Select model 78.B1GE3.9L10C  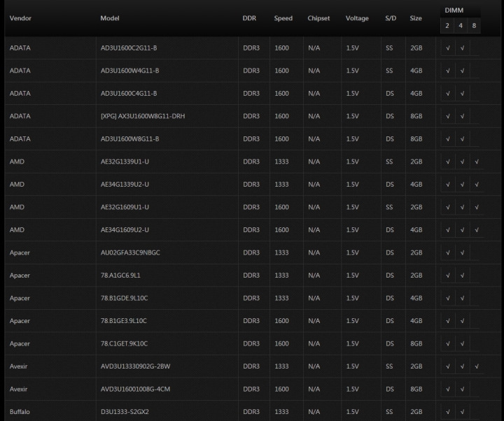(124, 321)
